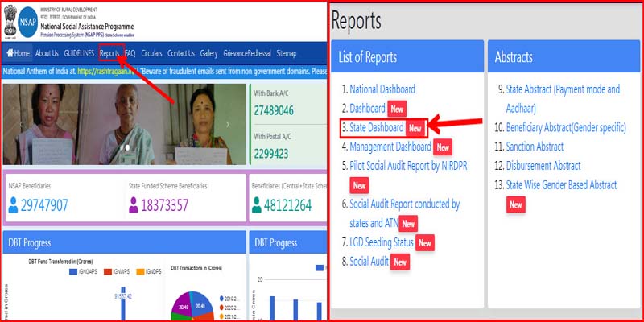644x322 pixels.
Task: Open the FAQ menu item
Action: 130,53
